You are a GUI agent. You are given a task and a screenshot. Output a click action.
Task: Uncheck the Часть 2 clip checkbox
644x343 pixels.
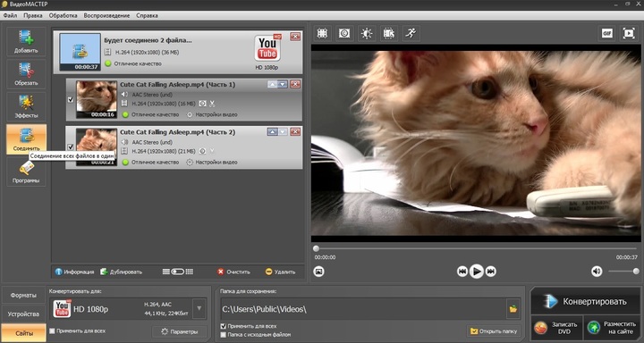click(x=71, y=146)
